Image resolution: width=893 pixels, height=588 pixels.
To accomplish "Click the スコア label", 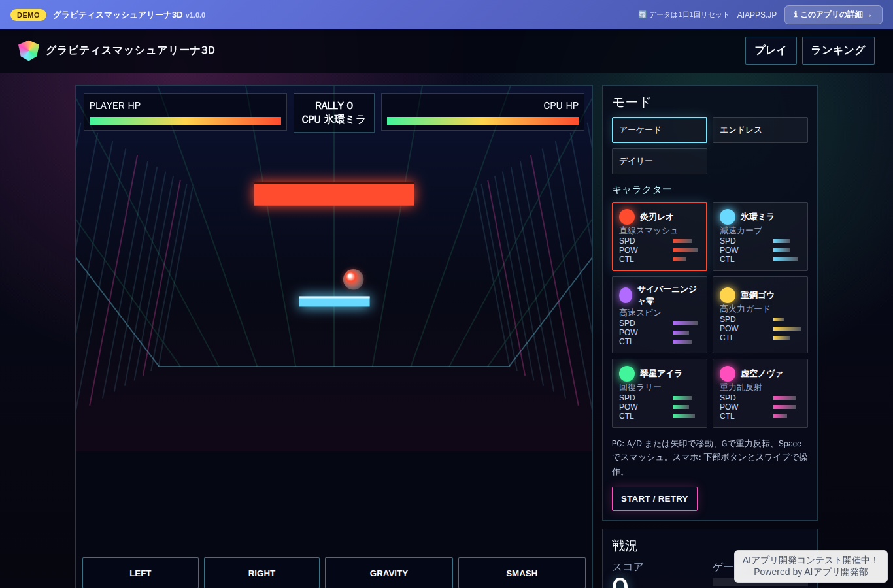I will click(628, 567).
